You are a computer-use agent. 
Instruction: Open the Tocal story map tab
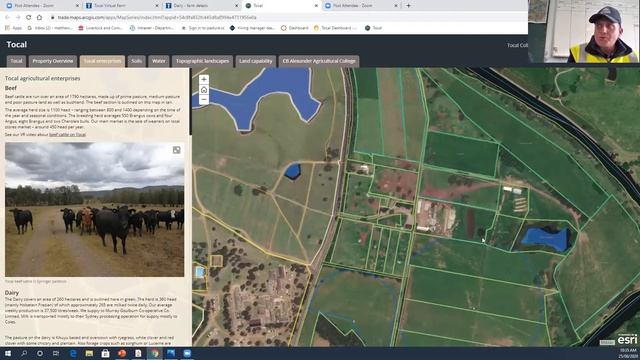pos(16,61)
